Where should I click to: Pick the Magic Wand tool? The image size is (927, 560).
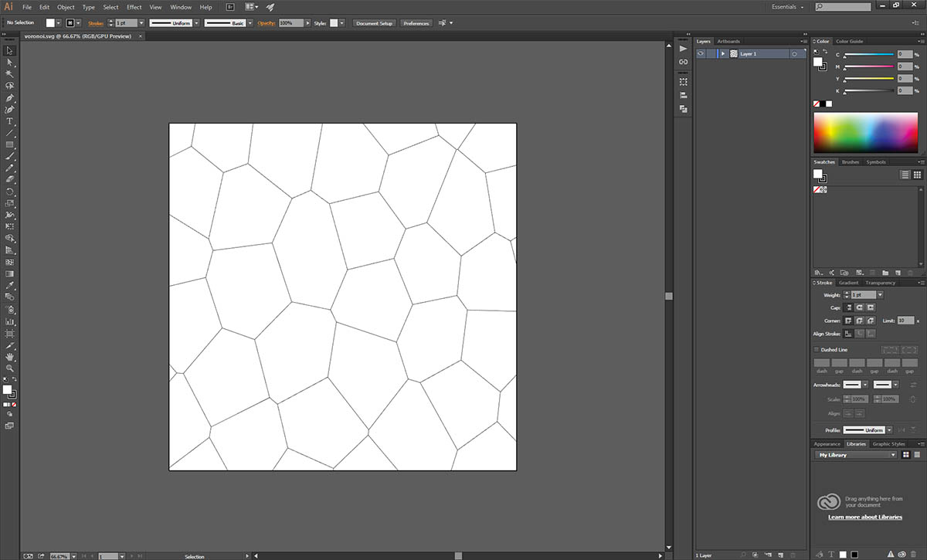(10, 73)
